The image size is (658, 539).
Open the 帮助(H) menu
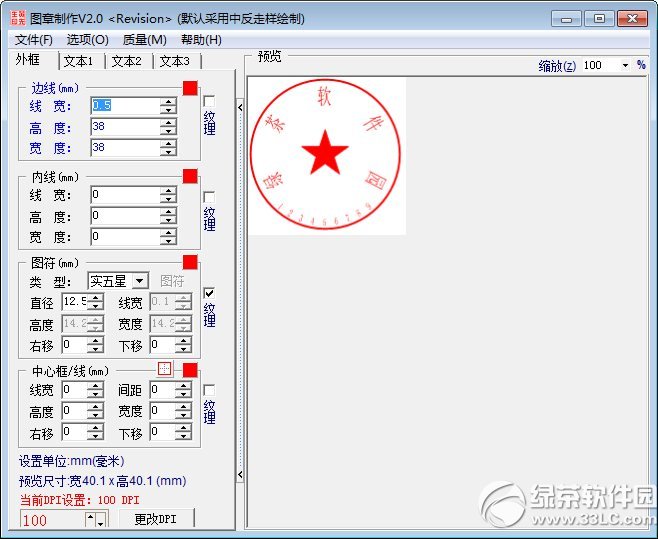(201, 40)
